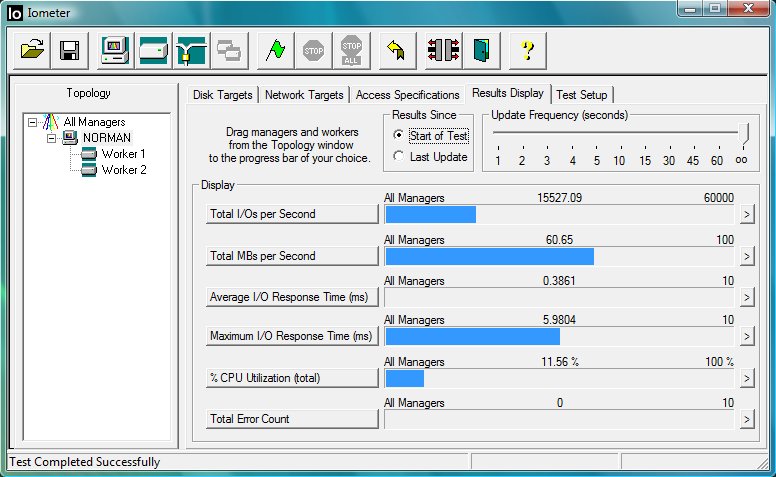Open About Iometer via the question mark
This screenshot has height=477, width=776.
[528, 50]
